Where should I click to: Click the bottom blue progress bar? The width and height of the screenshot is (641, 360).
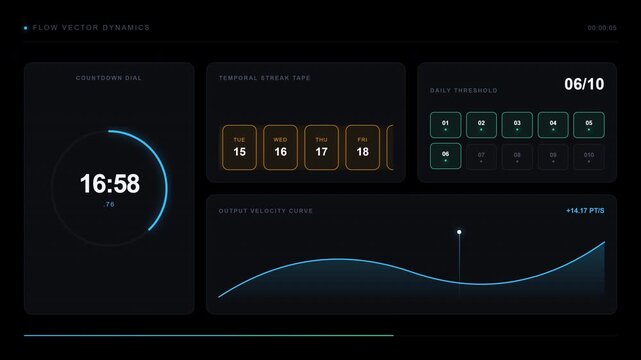coord(208,335)
